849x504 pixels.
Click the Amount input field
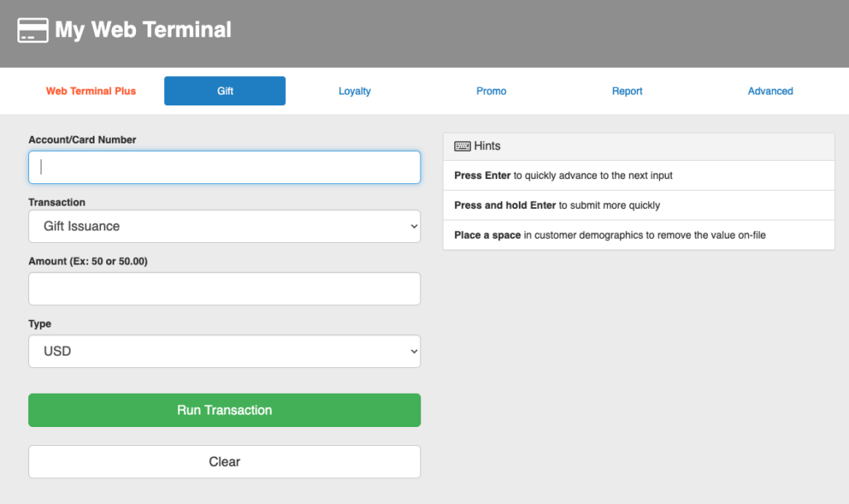pyautogui.click(x=224, y=288)
